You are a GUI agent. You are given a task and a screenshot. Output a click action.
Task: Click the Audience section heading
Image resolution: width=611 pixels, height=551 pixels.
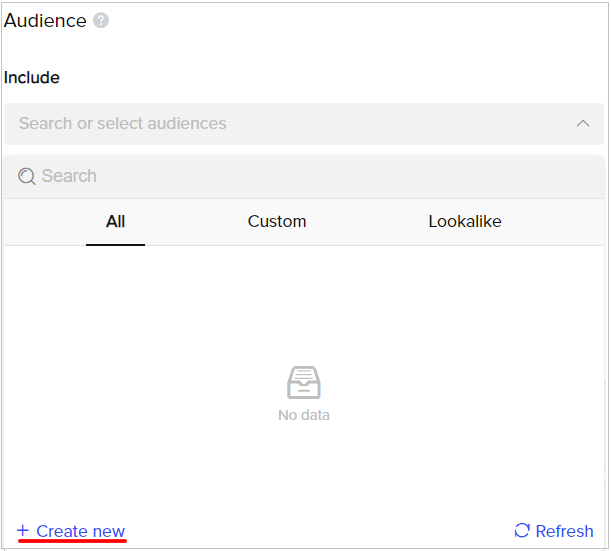pos(45,21)
